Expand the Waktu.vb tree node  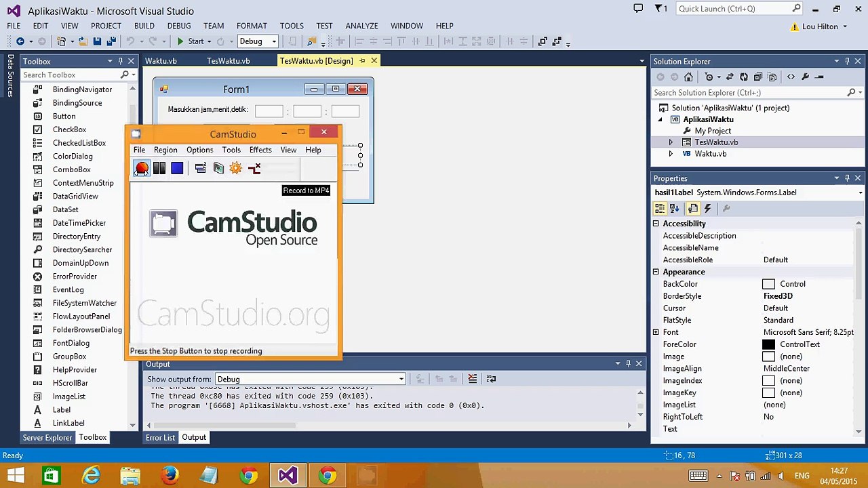coord(671,154)
